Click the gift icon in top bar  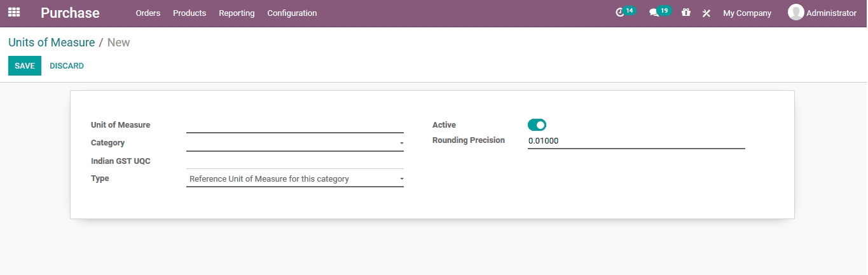[685, 13]
